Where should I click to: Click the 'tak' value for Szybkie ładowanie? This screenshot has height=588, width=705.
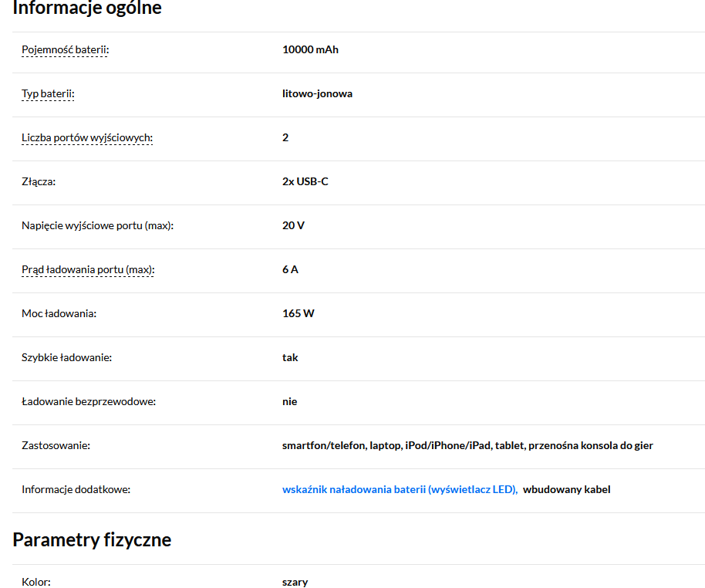(x=290, y=358)
